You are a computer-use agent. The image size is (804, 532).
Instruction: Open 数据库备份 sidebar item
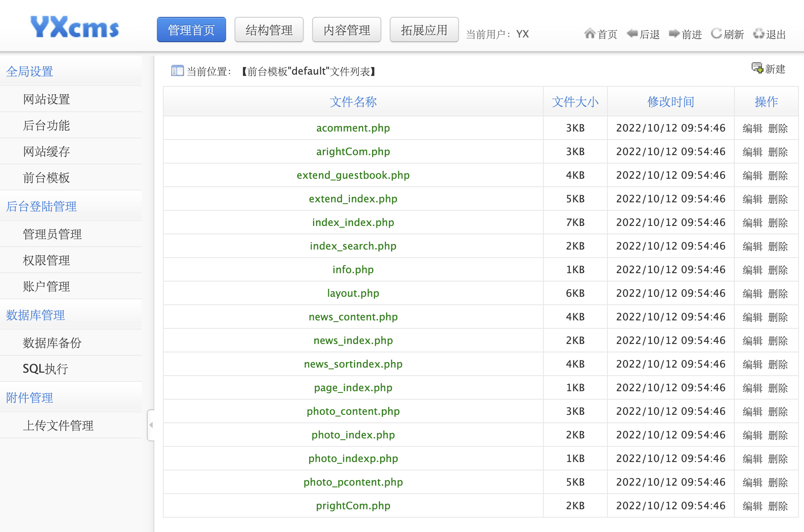[52, 343]
